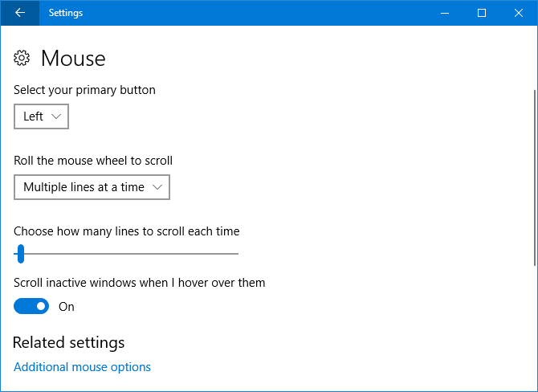Screen dimensions: 538x392
Task: Click the chevron in the Left dropdown
Action: pyautogui.click(x=56, y=116)
